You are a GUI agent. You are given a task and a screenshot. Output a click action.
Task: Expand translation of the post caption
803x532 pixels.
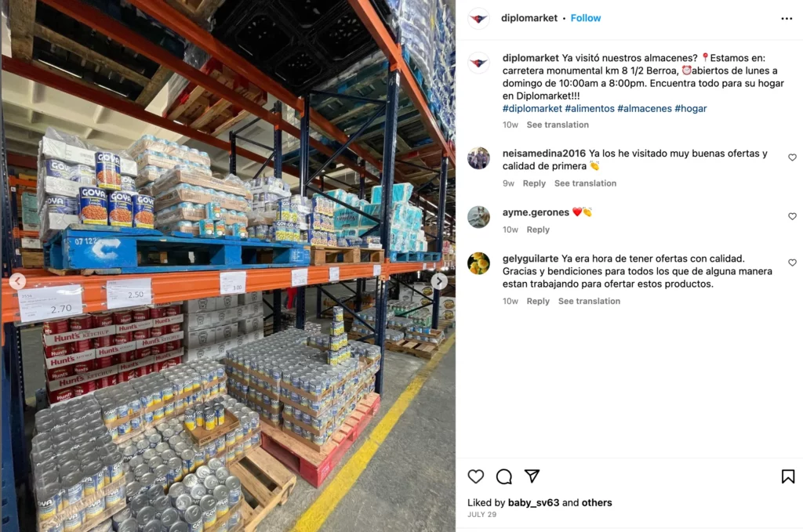558,125
